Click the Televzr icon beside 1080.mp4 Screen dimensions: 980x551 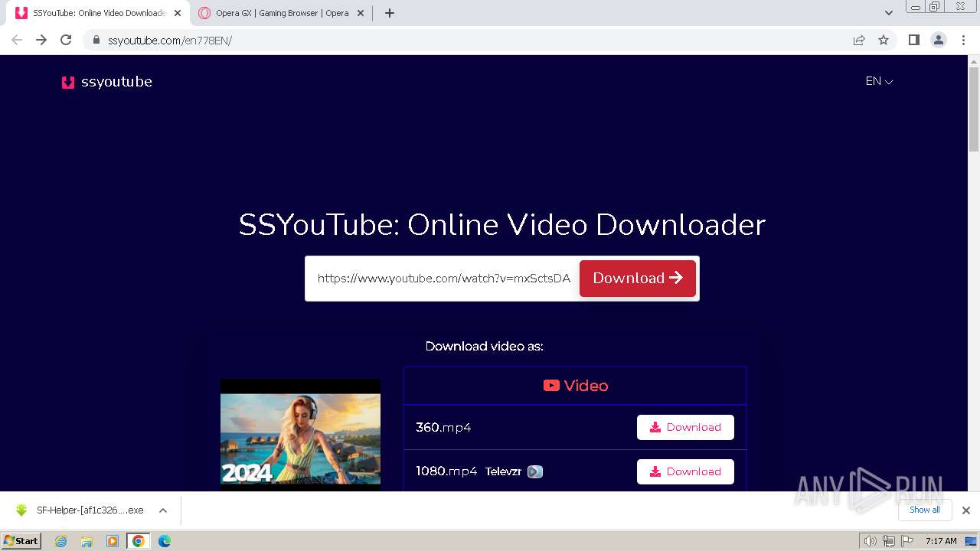pyautogui.click(x=535, y=471)
